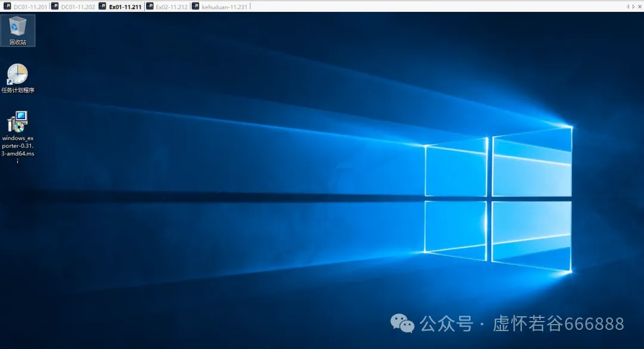Close the active tab with the X
644x349 pixels.
click(x=640, y=7)
